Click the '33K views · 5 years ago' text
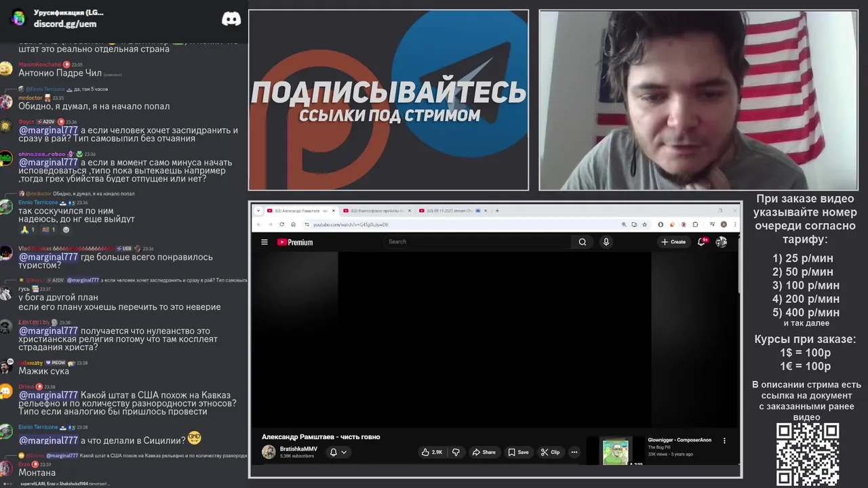 tap(670, 454)
